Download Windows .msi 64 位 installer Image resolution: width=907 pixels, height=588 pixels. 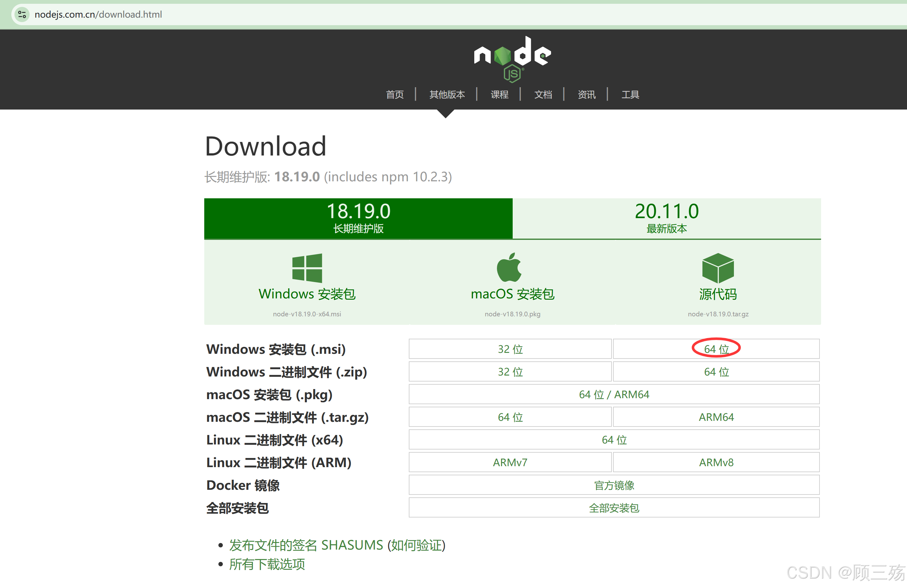(x=716, y=349)
